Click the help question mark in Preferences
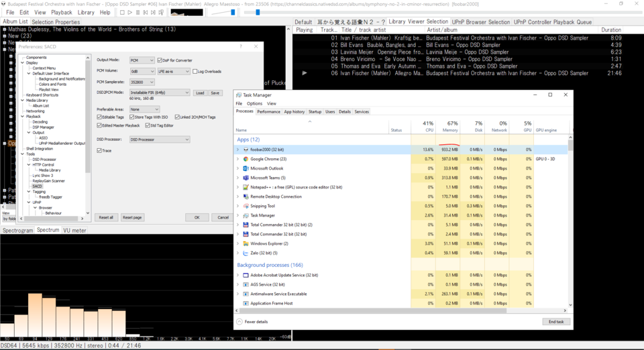Viewport: 644px width, 350px height. point(241,46)
